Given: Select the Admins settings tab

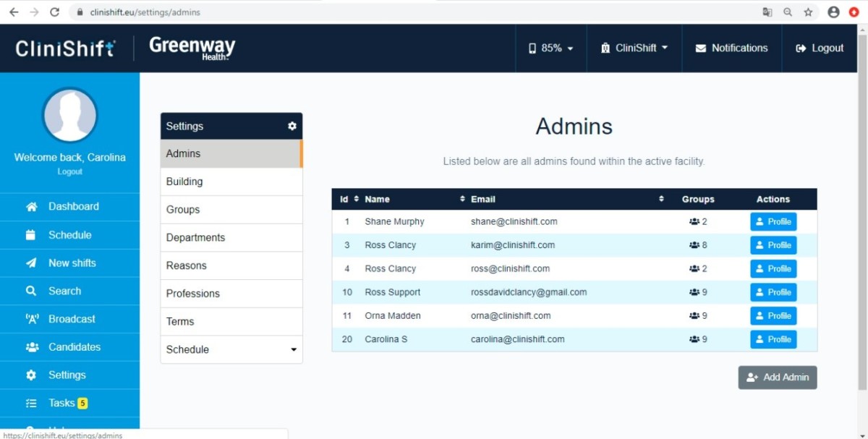Looking at the screenshot, I should [x=231, y=153].
